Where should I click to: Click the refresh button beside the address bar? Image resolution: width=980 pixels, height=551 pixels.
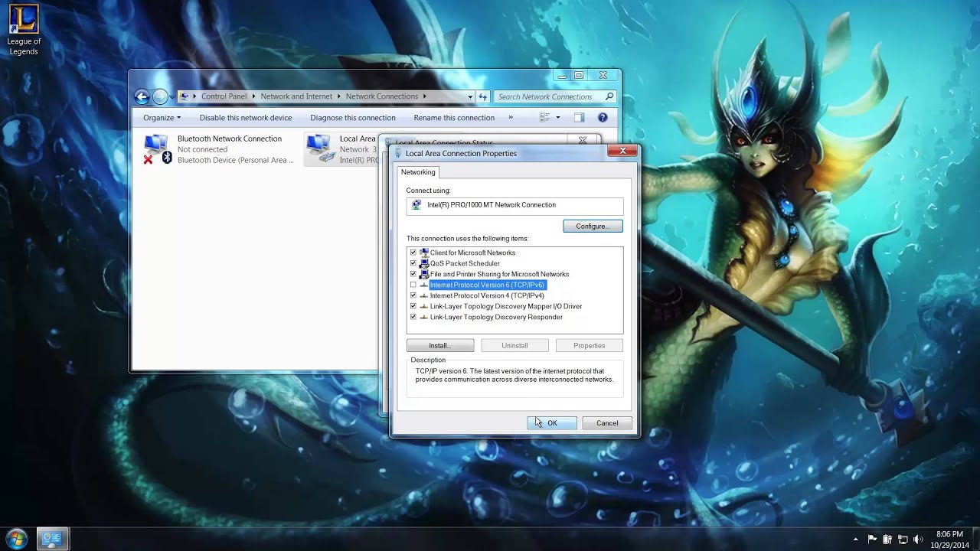pyautogui.click(x=483, y=96)
